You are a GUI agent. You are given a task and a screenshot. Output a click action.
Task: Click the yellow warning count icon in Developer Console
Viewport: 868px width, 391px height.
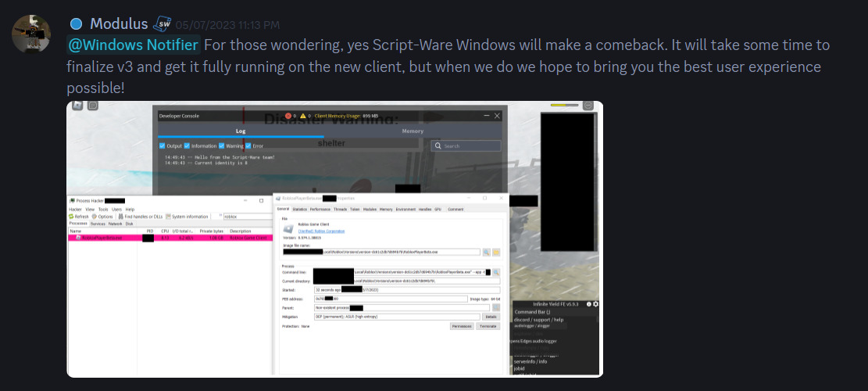point(303,116)
